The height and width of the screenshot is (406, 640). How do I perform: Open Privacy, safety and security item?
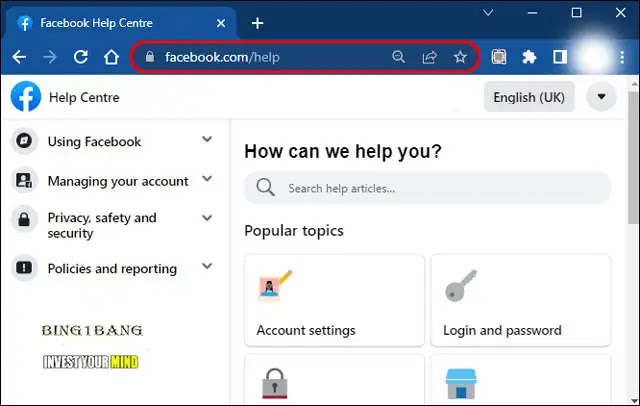(x=102, y=225)
